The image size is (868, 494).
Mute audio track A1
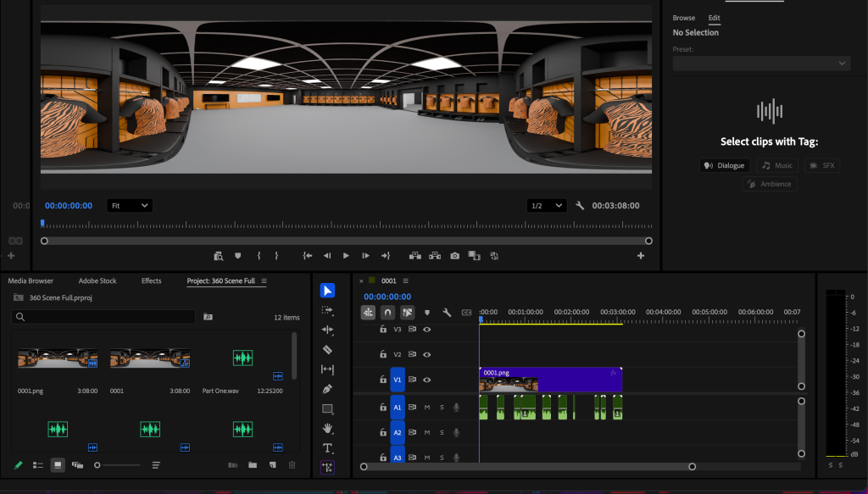click(427, 408)
